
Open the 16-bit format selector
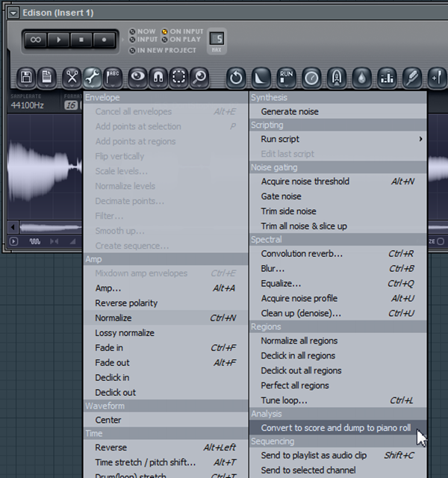[x=70, y=105]
